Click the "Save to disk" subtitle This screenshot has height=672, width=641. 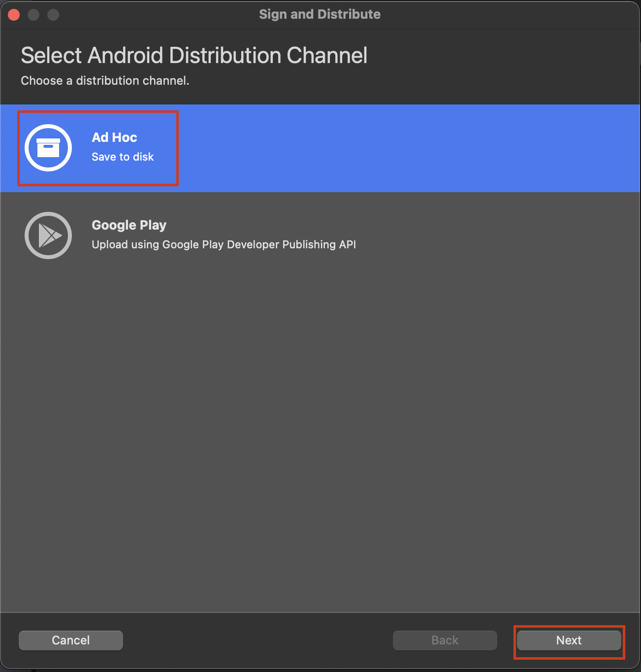click(x=123, y=157)
